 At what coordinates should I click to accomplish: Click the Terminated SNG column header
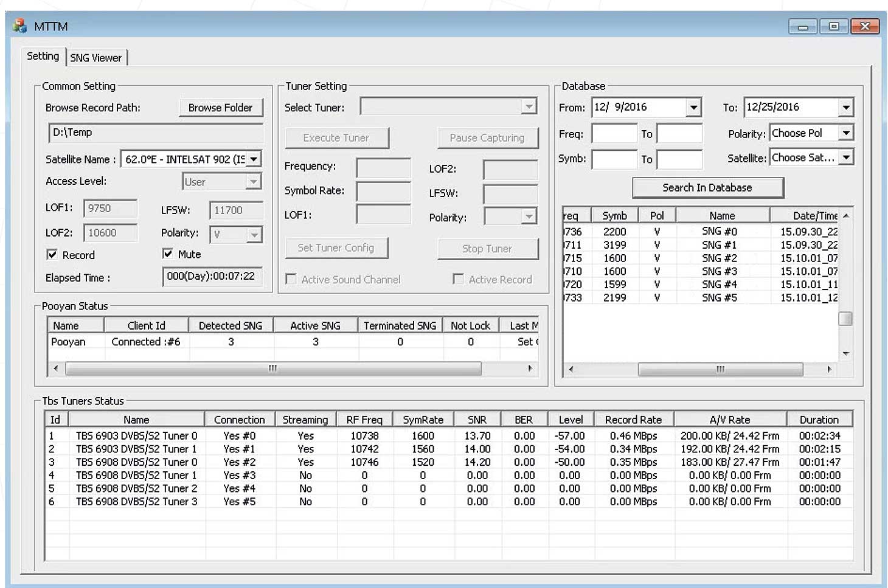click(400, 326)
